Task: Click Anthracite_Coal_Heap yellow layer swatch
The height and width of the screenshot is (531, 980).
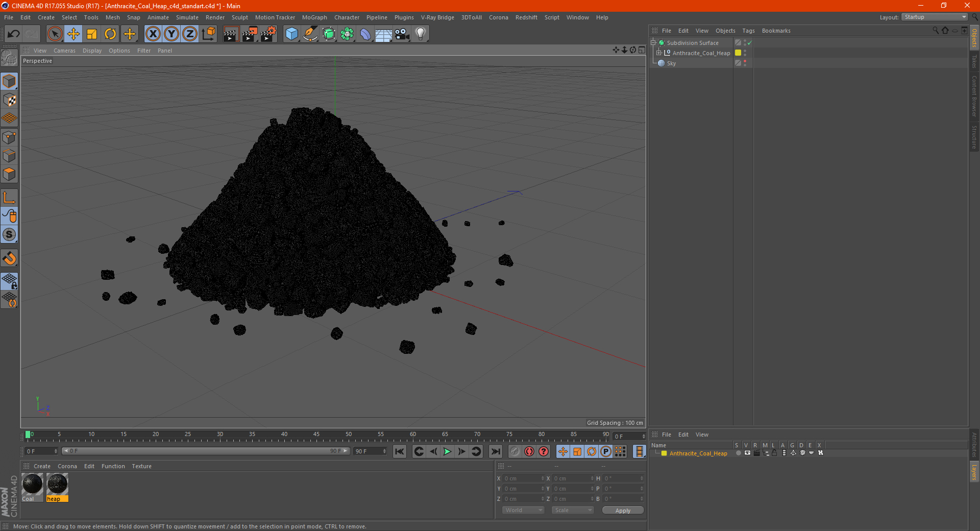Action: coord(738,53)
